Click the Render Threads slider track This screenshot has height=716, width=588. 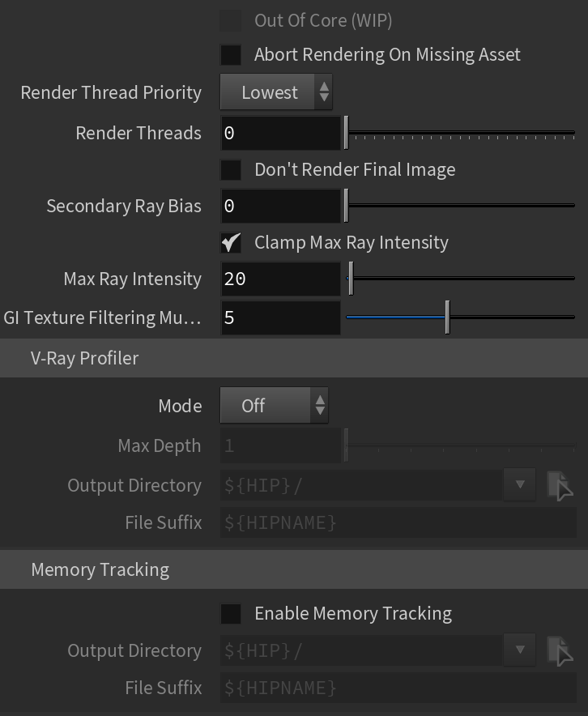point(460,133)
